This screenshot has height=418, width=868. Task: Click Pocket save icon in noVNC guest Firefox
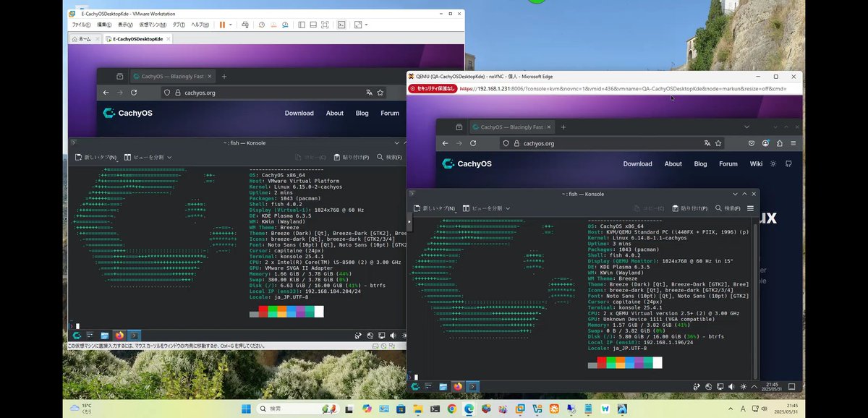click(x=752, y=143)
